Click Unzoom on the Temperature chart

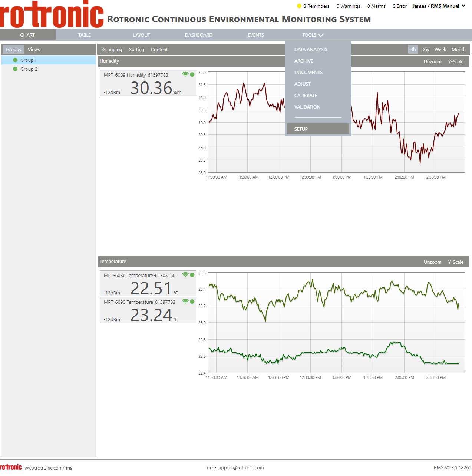[x=433, y=262]
